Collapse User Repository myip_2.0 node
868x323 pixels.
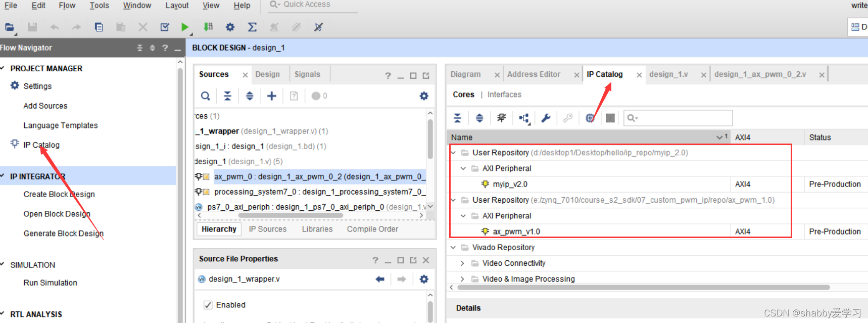tap(453, 153)
